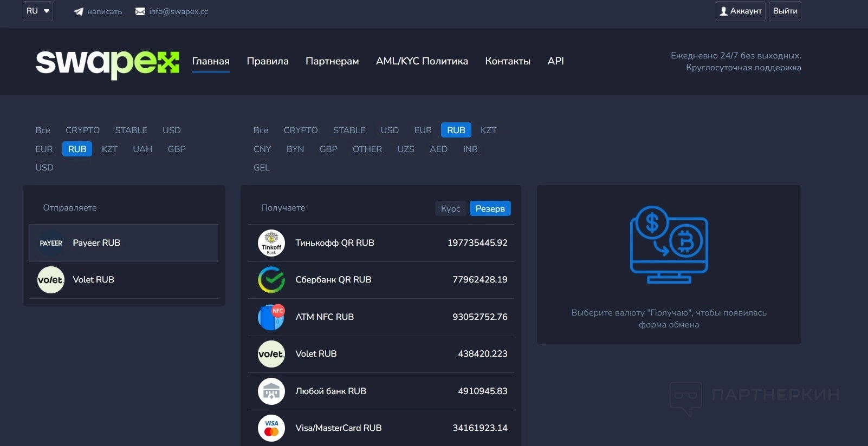Click the написать link

(x=105, y=11)
